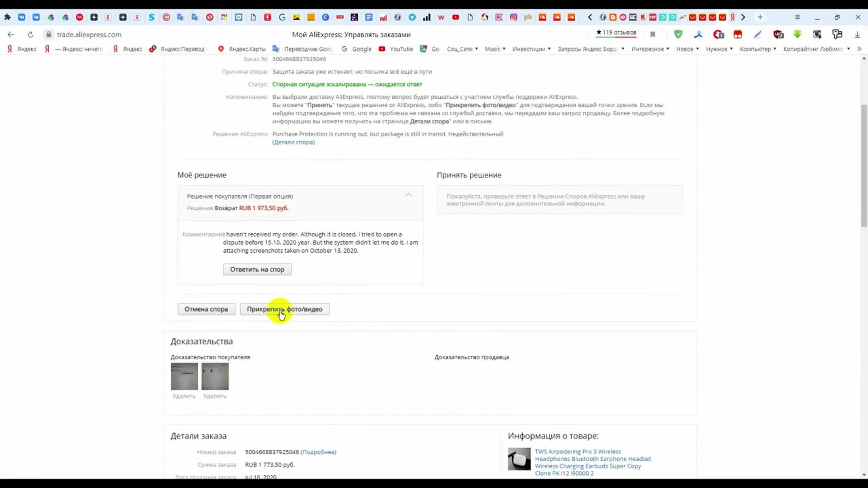The image size is (868, 488).
Task: Click Соц_Сети dropdown menu
Action: [x=462, y=49]
